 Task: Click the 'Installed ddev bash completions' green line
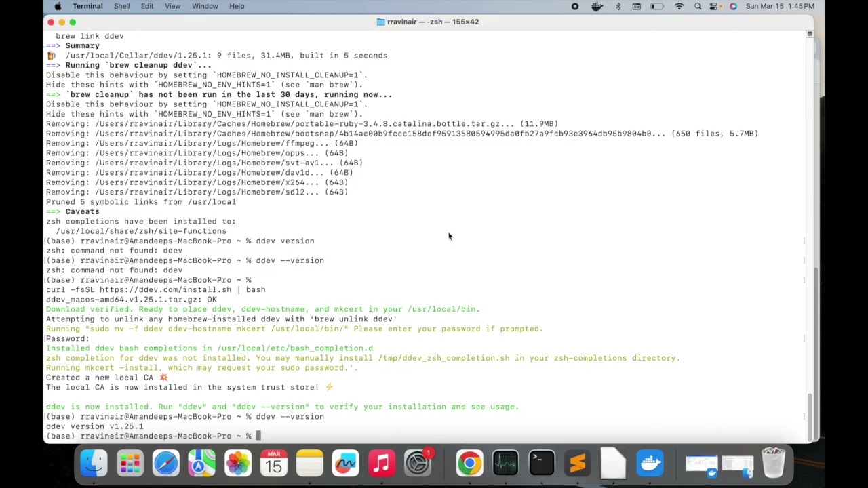[x=210, y=348]
